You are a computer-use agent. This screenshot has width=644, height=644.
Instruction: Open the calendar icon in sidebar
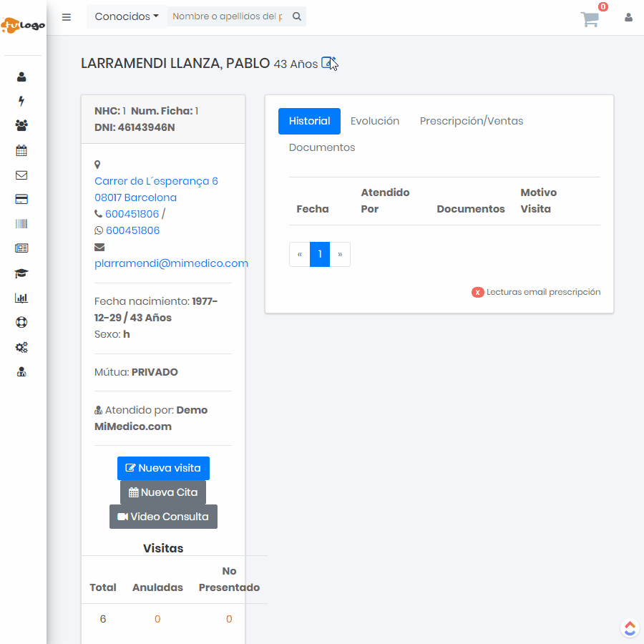click(21, 150)
